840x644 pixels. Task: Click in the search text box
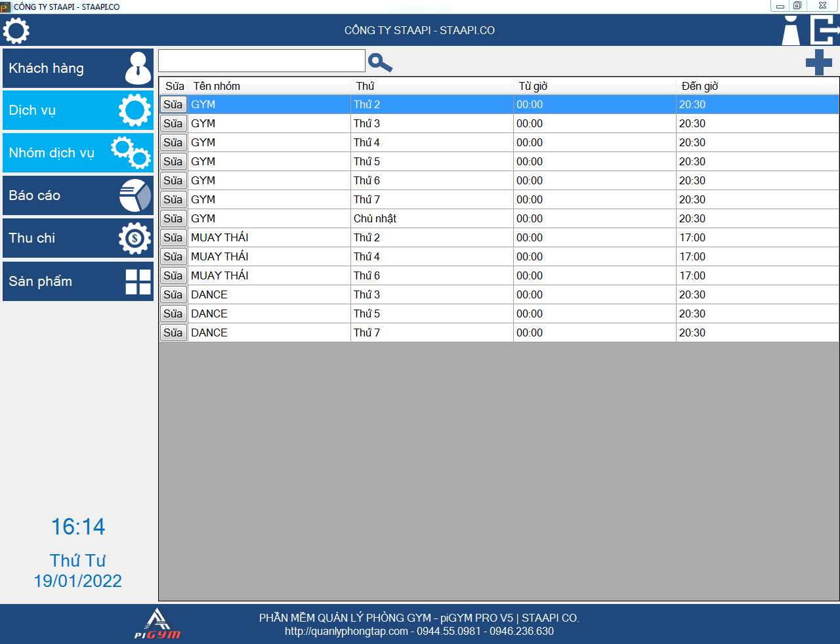(261, 61)
